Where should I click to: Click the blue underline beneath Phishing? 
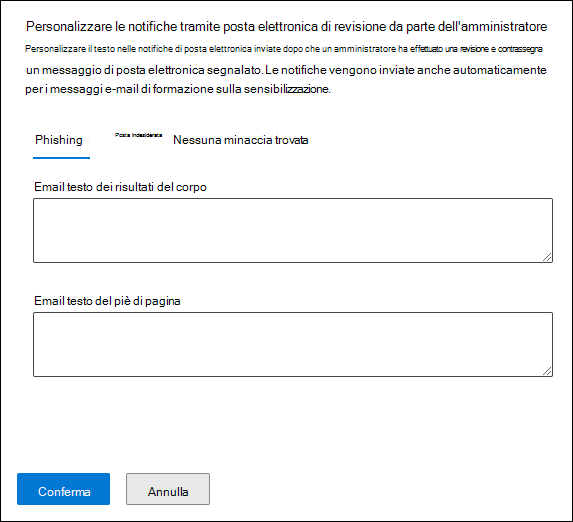pyautogui.click(x=61, y=158)
